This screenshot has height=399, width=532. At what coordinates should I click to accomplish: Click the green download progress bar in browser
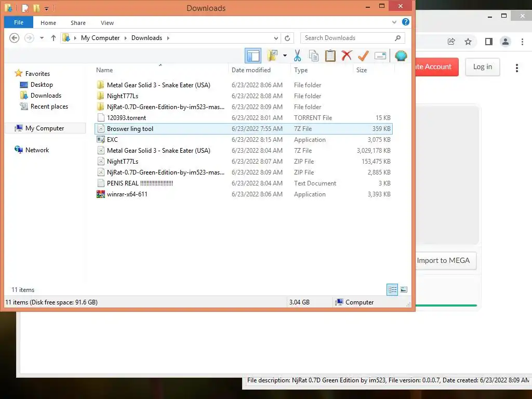[446, 305]
